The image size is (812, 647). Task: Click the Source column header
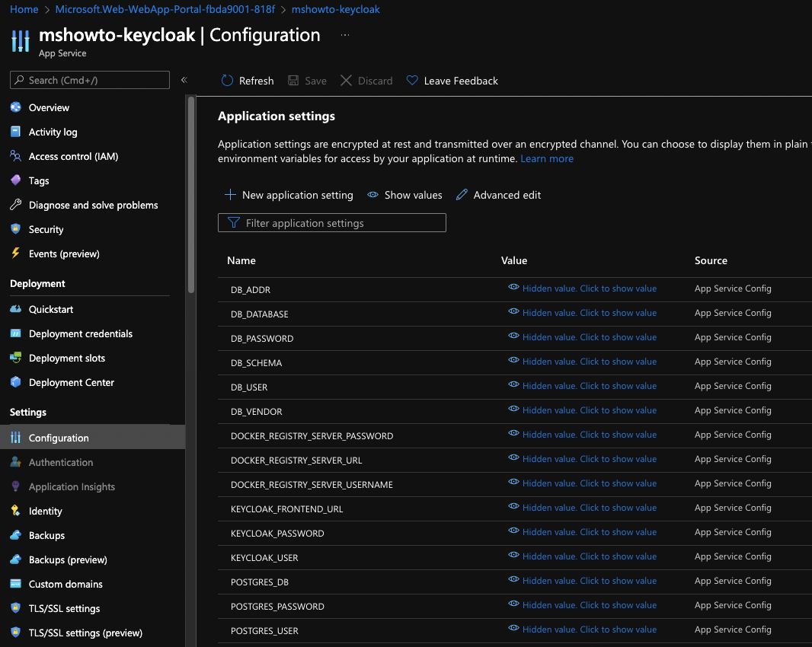tap(711, 260)
